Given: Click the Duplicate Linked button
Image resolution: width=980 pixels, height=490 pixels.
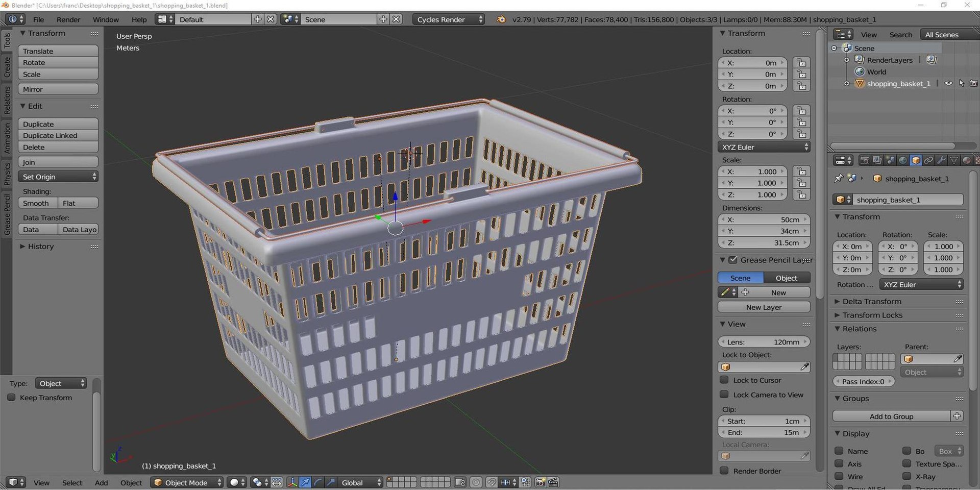Looking at the screenshot, I should coord(58,135).
